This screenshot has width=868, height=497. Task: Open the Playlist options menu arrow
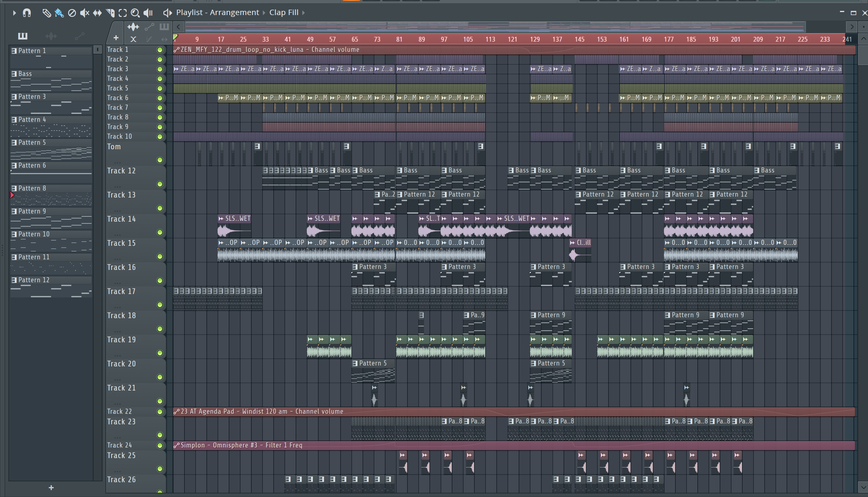pyautogui.click(x=14, y=13)
